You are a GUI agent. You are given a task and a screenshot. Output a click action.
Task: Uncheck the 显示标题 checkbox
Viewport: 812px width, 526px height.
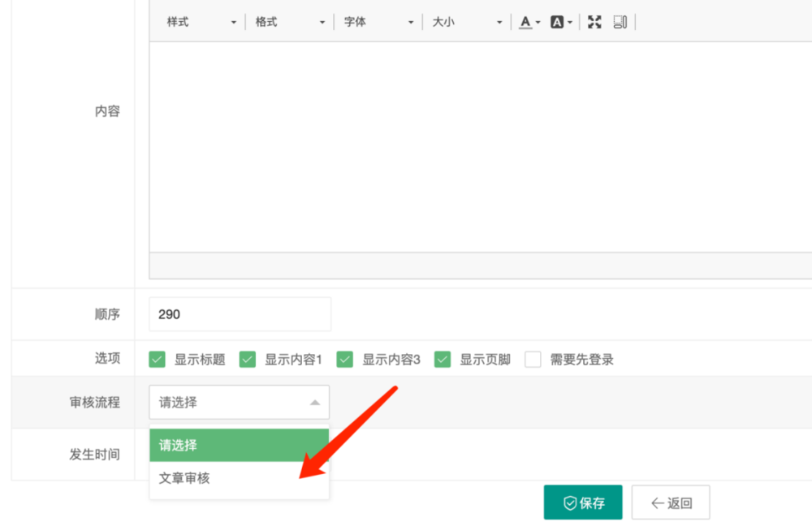pyautogui.click(x=158, y=360)
